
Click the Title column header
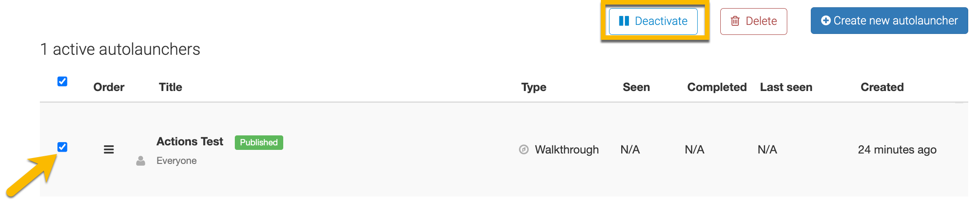tap(170, 87)
